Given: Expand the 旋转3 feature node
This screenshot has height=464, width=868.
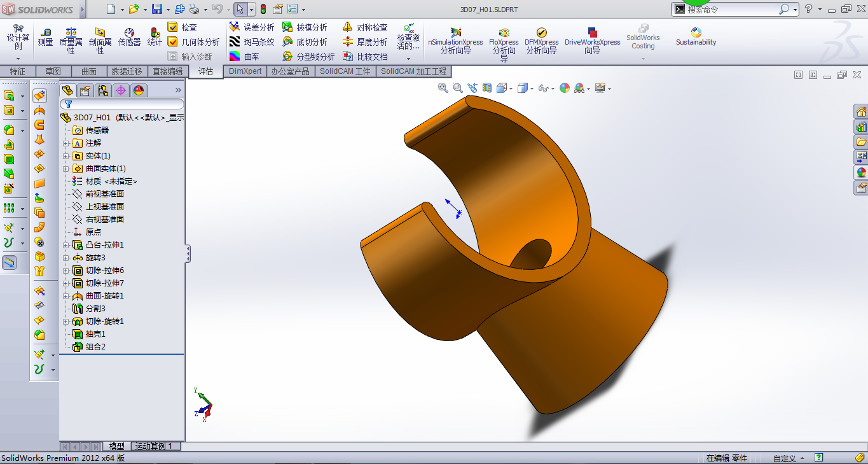Looking at the screenshot, I should [x=65, y=258].
